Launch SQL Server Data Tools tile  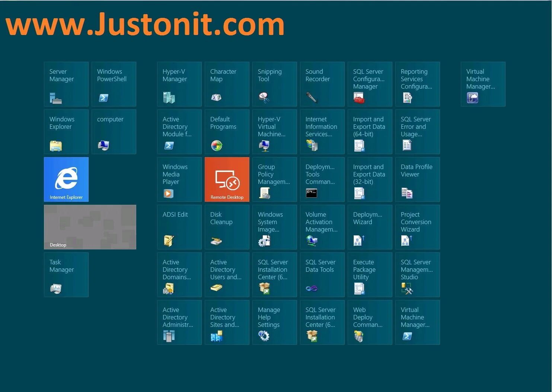coord(322,275)
